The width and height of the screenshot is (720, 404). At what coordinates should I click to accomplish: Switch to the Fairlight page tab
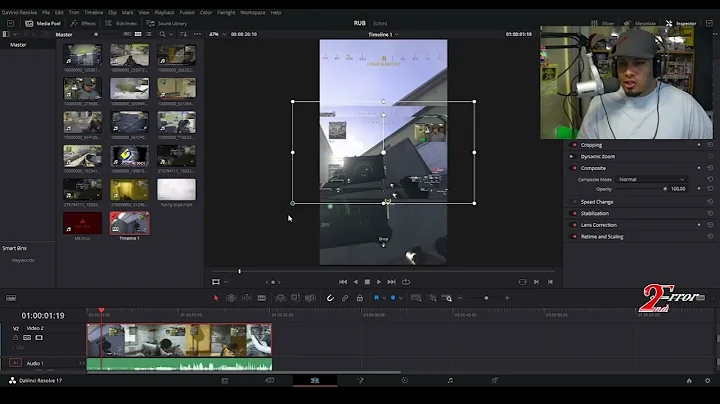[450, 381]
